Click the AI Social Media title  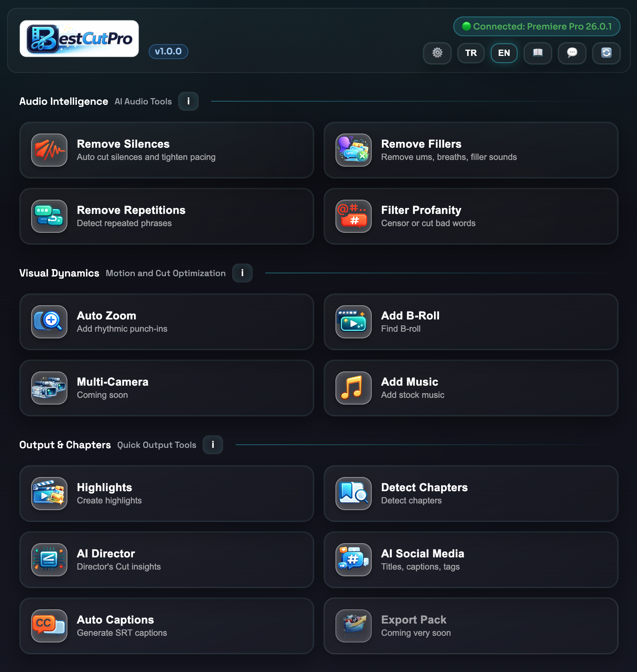[423, 553]
